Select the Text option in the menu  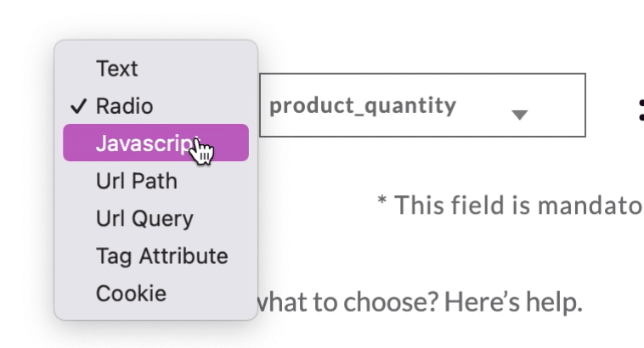click(155, 68)
